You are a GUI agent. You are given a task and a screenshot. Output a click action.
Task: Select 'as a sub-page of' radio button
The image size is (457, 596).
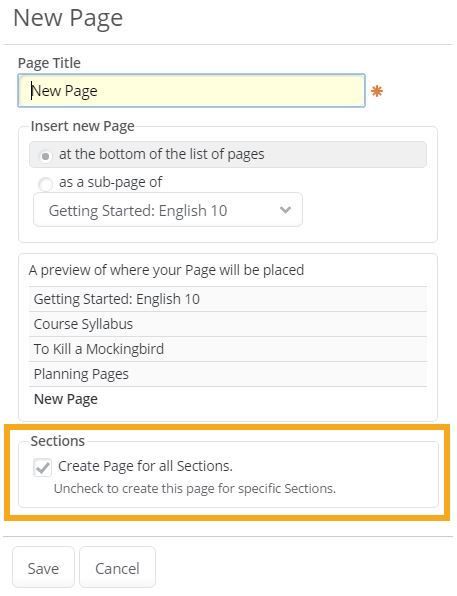tap(45, 184)
